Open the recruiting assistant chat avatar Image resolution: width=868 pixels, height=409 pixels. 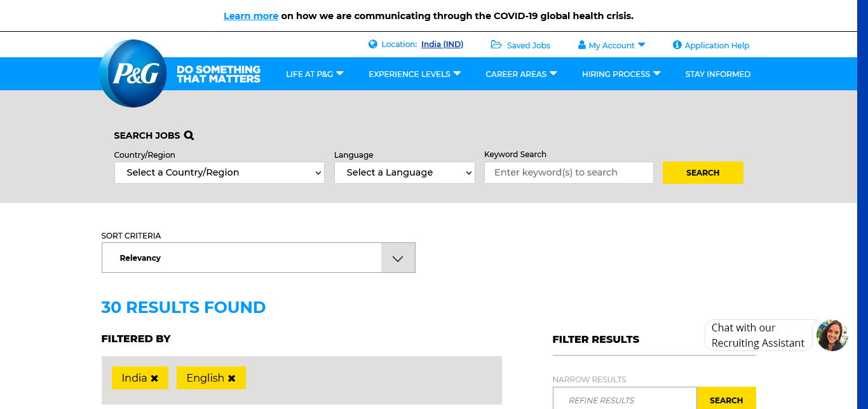832,335
